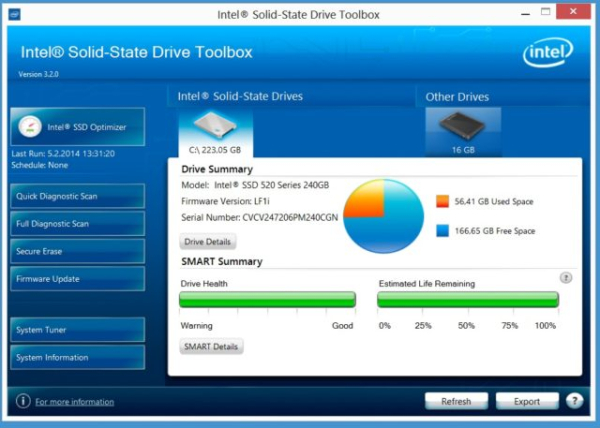The width and height of the screenshot is (600, 428).
Task: Click the SMART Summary help question icon
Action: tap(566, 277)
